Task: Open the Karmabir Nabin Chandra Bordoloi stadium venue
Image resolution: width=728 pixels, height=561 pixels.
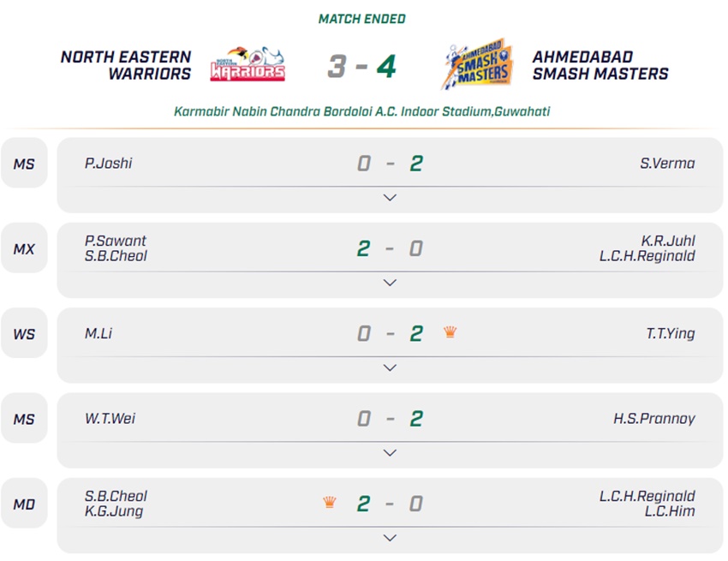Action: tap(362, 112)
